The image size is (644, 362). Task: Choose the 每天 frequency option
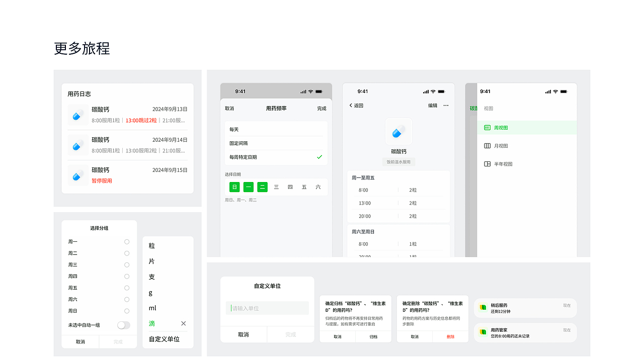coord(276,129)
